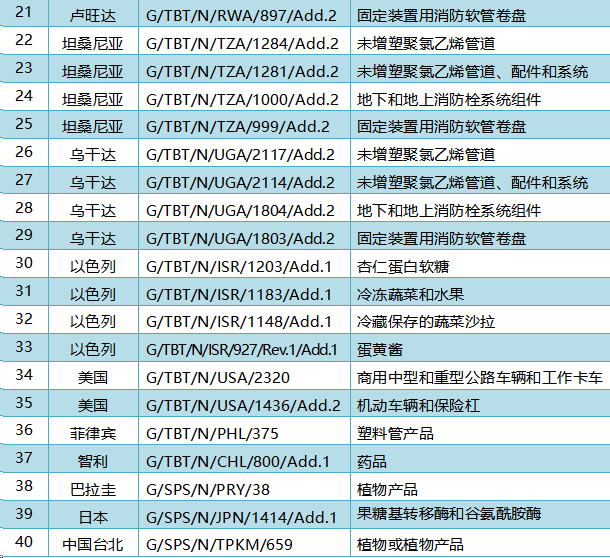This screenshot has width=610, height=558.
Task: Click row number 32
Action: pos(24,319)
